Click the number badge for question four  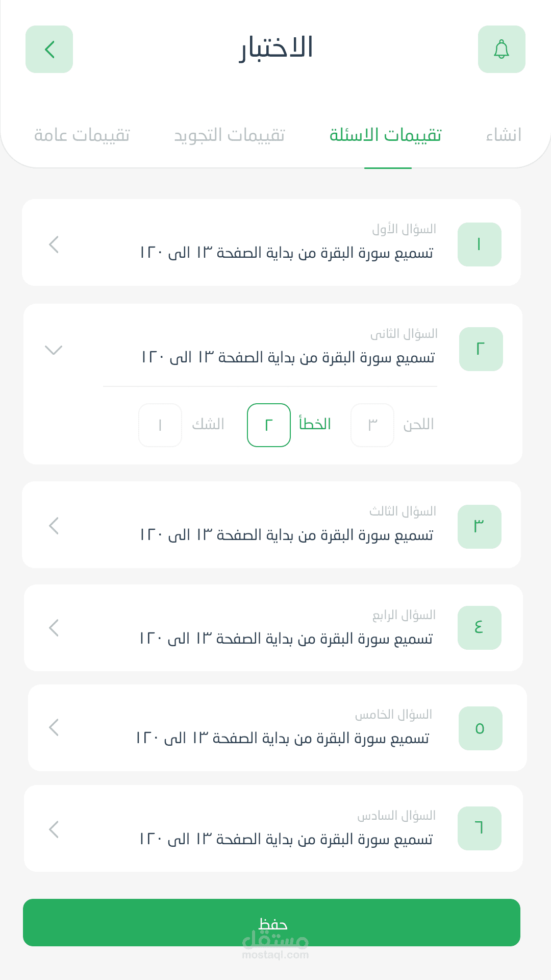pos(479,628)
